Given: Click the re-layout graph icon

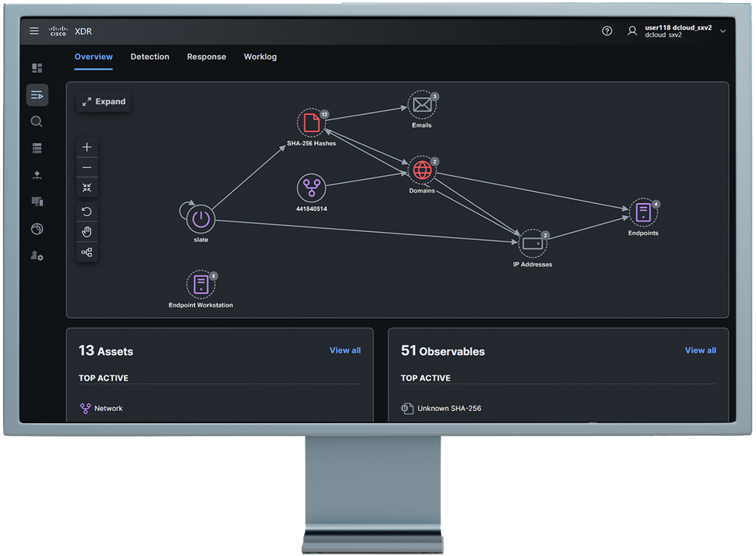Looking at the screenshot, I should coord(87,252).
